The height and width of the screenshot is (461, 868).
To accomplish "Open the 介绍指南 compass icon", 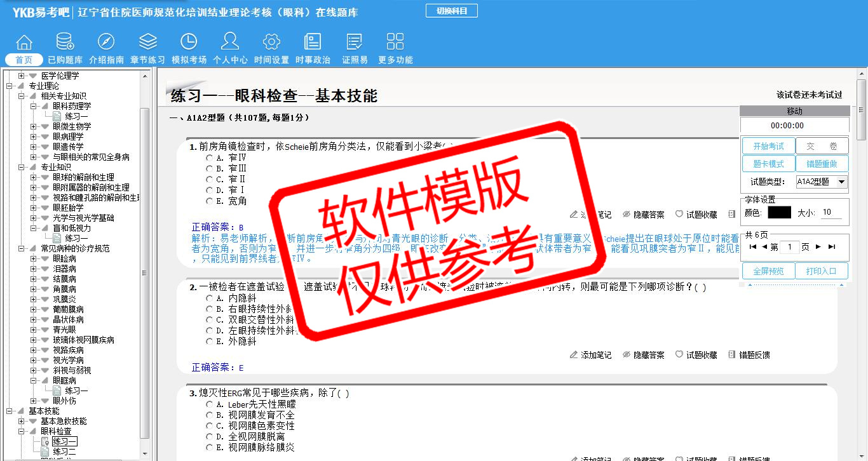I will [x=106, y=43].
